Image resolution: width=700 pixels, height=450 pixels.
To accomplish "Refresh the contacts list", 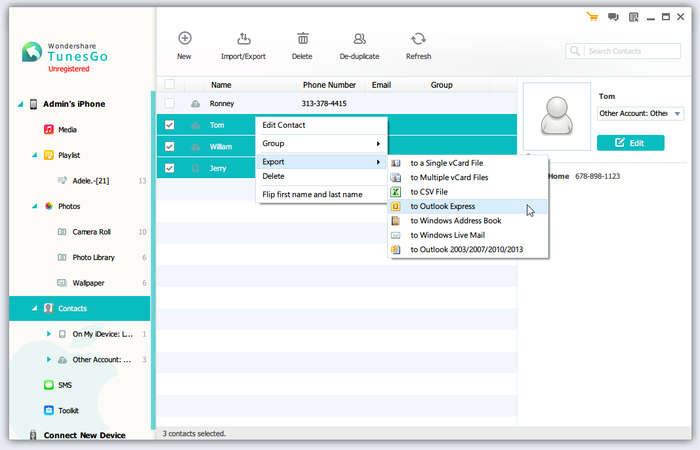I will 418,39.
